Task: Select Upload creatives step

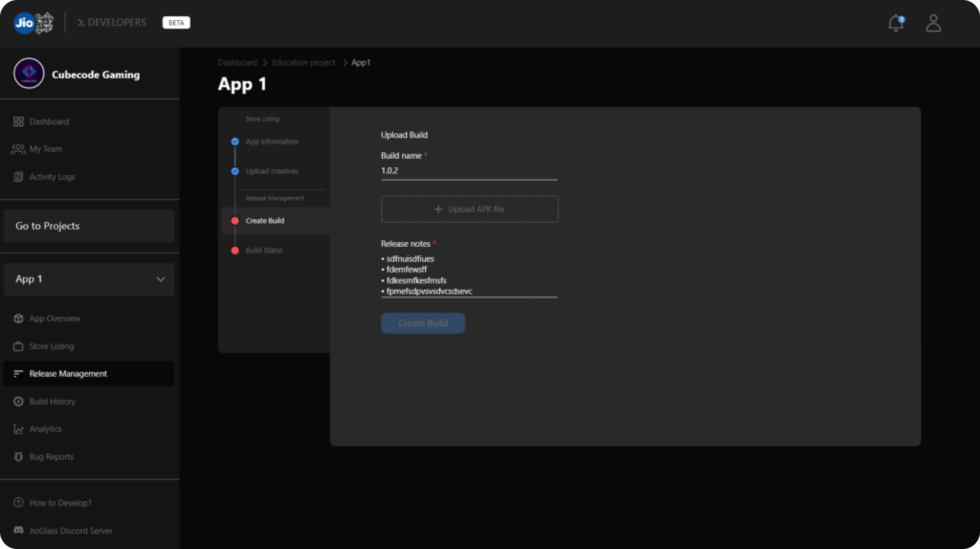Action: pyautogui.click(x=272, y=171)
